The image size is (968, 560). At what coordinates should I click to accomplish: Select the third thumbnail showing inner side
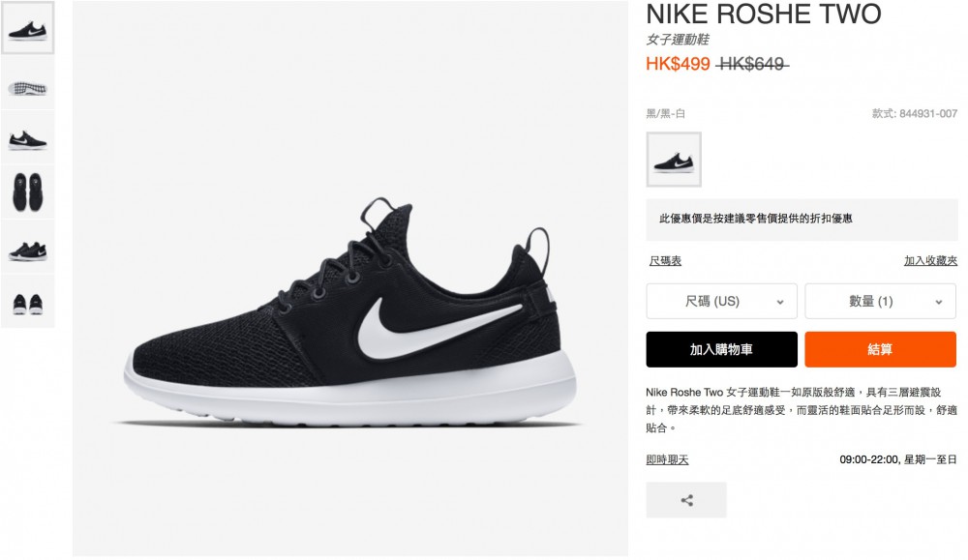point(28,137)
